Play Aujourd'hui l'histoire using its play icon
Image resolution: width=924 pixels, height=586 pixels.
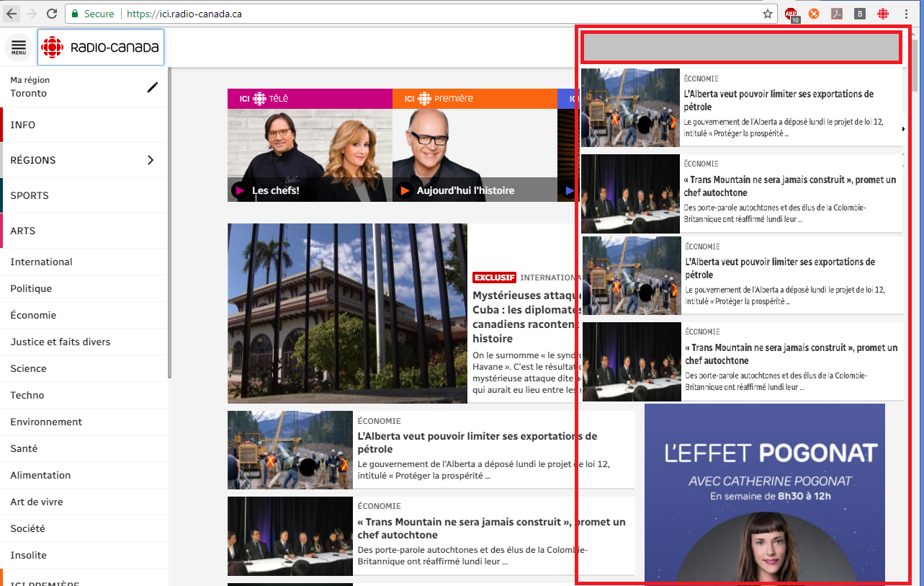[405, 191]
